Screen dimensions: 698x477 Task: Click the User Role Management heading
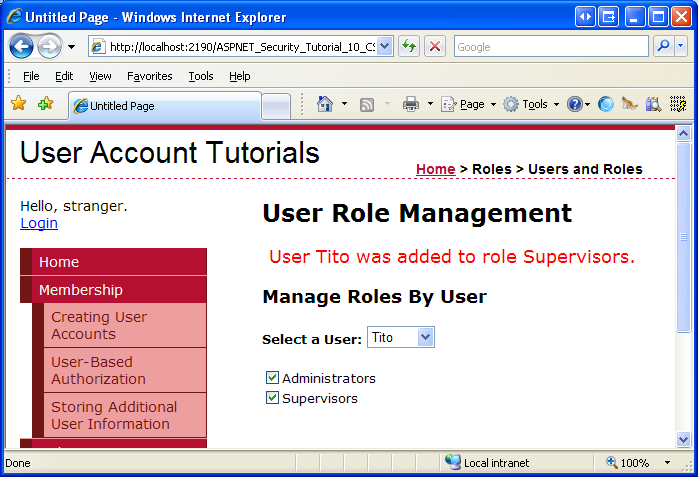(417, 214)
